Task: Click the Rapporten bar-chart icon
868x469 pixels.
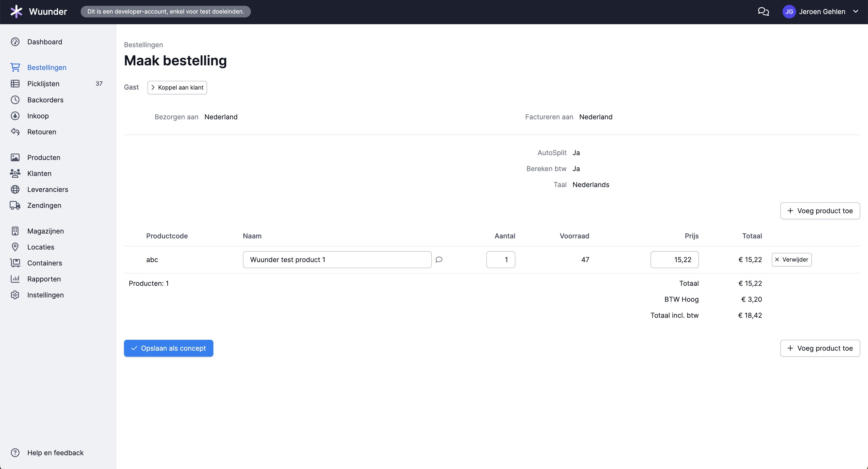Action: pos(15,279)
